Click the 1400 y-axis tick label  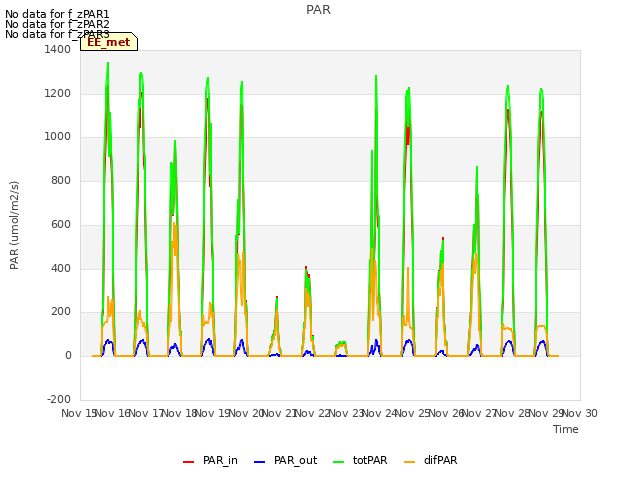[x=58, y=49]
